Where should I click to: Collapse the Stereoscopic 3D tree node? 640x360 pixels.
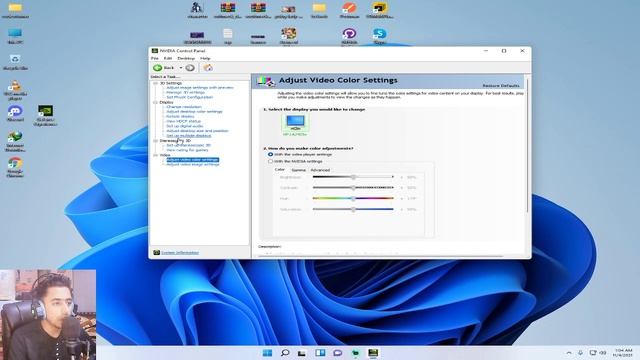point(156,141)
